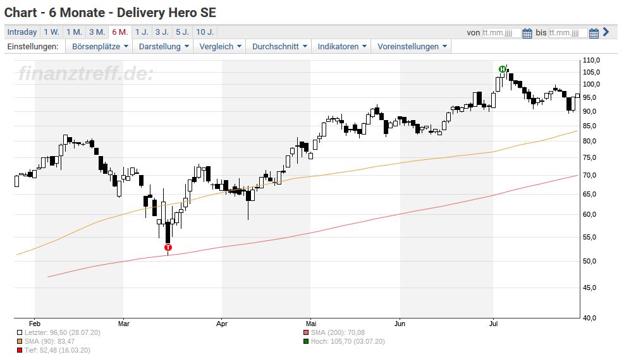
Task: Click the 'Jul' x-axis label
Action: click(494, 324)
